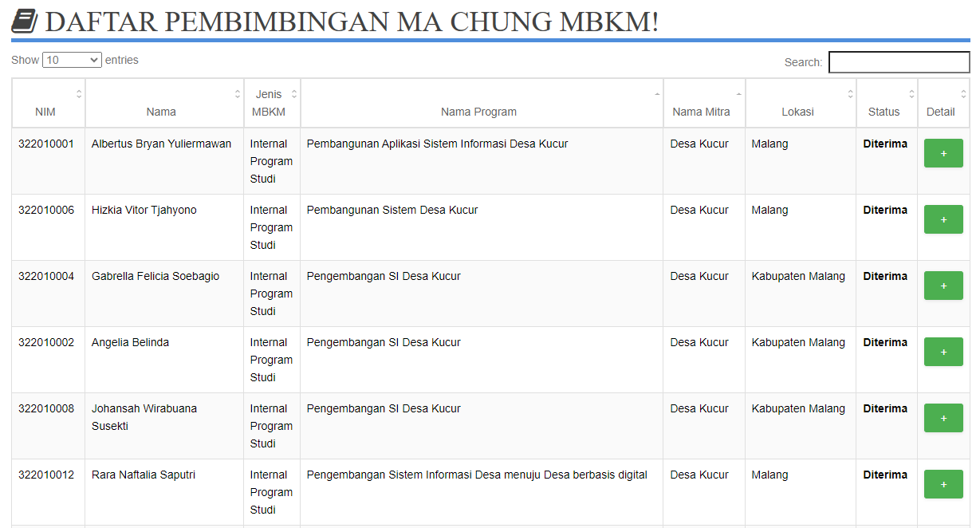The image size is (980, 528).
Task: Click the book icon beside page title
Action: tap(25, 22)
